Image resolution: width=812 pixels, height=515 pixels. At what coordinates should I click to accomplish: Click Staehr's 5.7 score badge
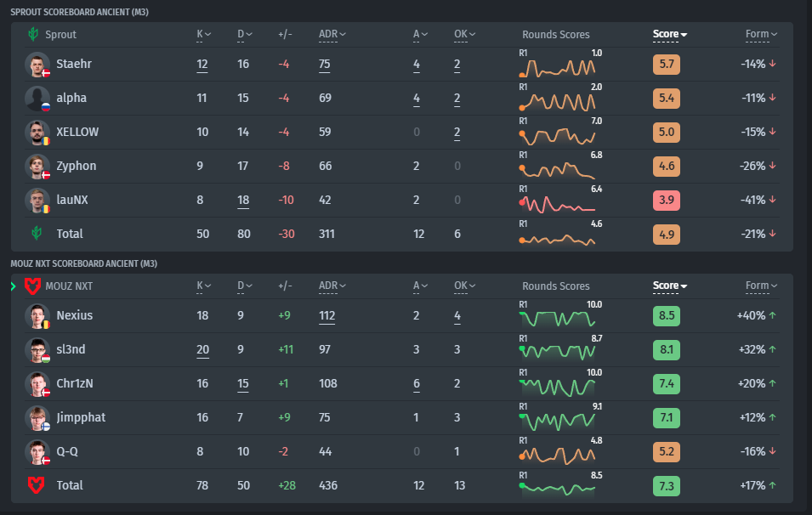point(667,65)
